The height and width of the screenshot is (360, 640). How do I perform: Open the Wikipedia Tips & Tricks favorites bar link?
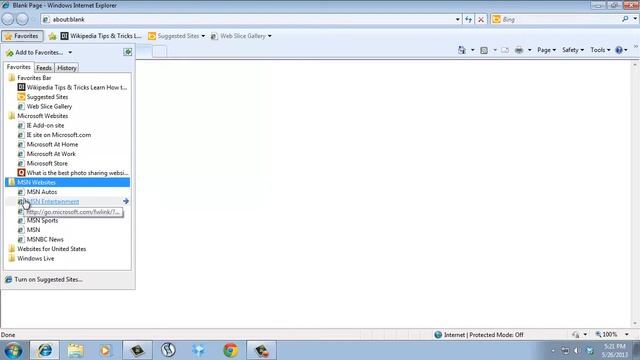(101, 36)
